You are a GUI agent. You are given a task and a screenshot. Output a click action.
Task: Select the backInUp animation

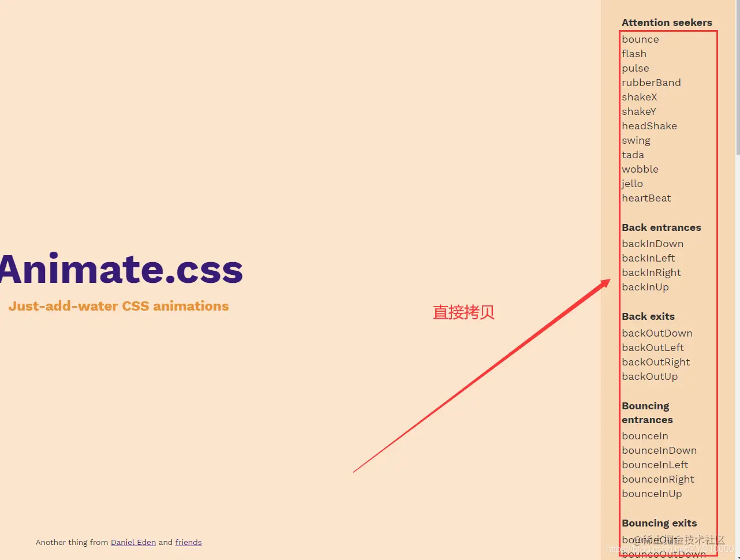(645, 287)
